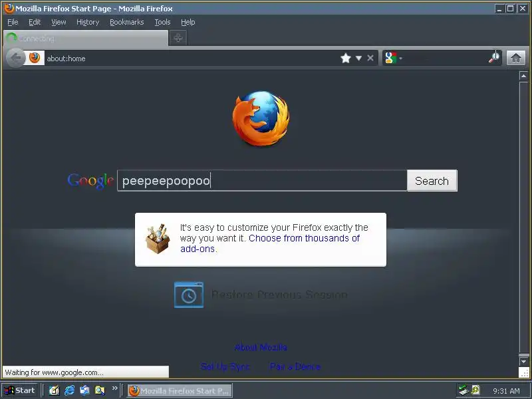The image size is (532, 399).
Task: Click the window resize grip corner
Action: tap(524, 372)
